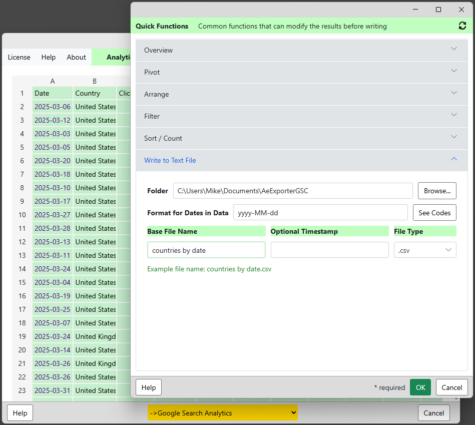
Task: Click the Optional Timestamp input field
Action: [330, 250]
